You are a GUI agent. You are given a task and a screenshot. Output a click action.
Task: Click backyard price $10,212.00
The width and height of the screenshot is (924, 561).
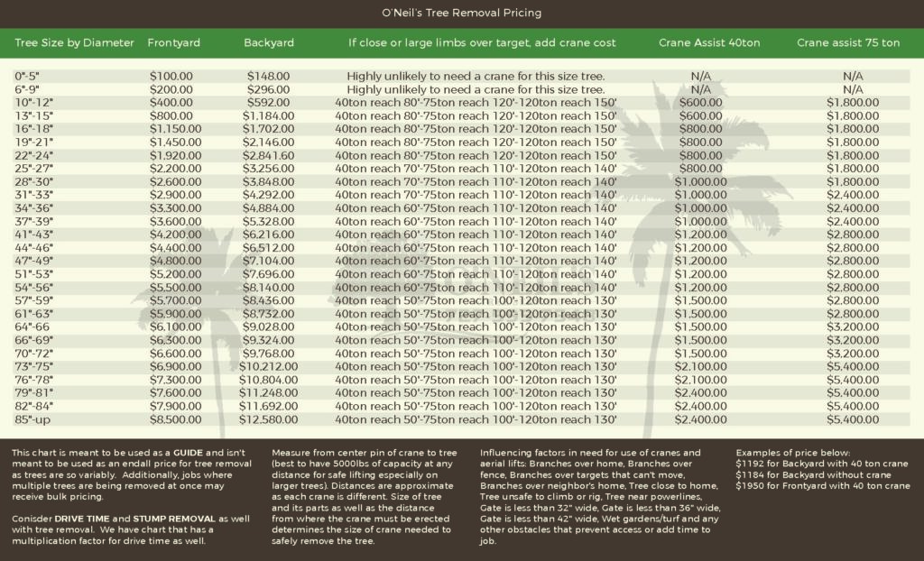[269, 366]
